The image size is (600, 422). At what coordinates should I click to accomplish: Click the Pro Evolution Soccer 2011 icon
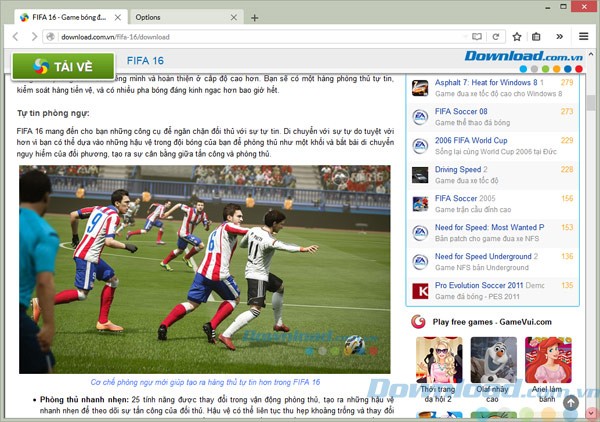[420, 290]
